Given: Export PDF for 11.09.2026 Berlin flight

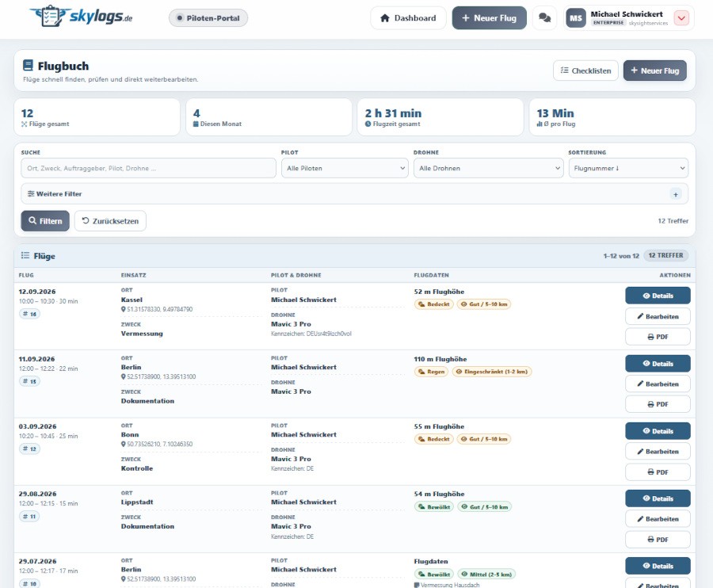Looking at the screenshot, I should tap(658, 404).
